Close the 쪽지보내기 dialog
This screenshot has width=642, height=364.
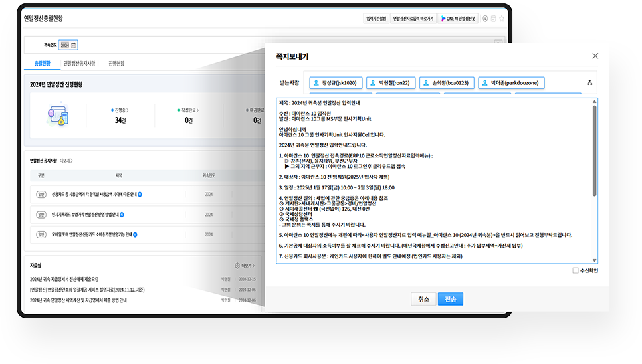click(x=595, y=56)
